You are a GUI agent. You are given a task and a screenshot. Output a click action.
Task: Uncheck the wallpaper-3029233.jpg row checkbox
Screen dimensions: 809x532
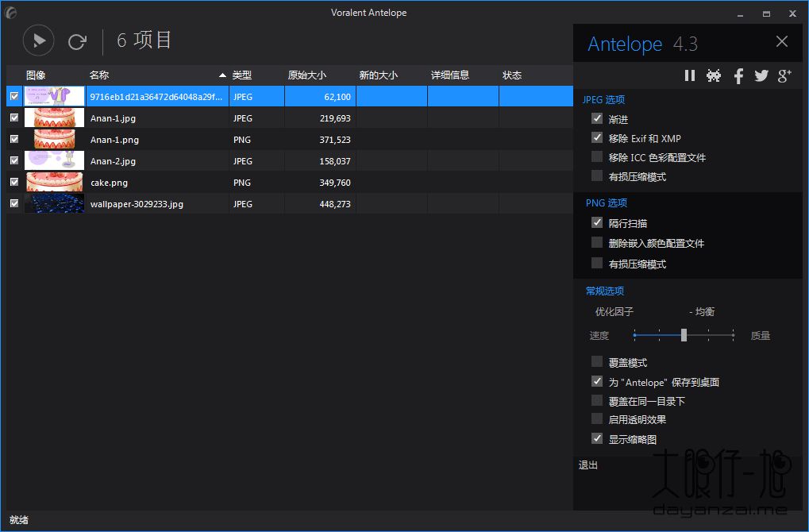(14, 203)
